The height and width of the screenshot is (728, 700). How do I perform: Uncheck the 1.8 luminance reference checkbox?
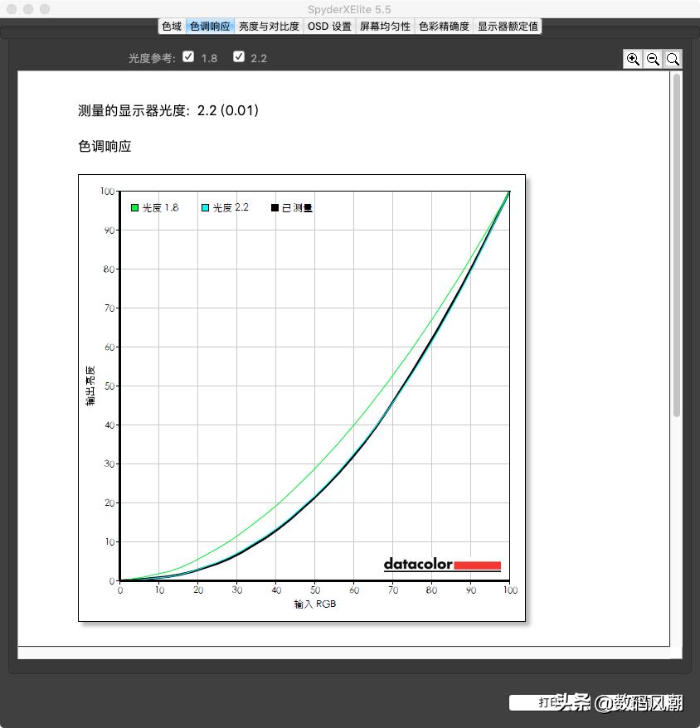(188, 56)
